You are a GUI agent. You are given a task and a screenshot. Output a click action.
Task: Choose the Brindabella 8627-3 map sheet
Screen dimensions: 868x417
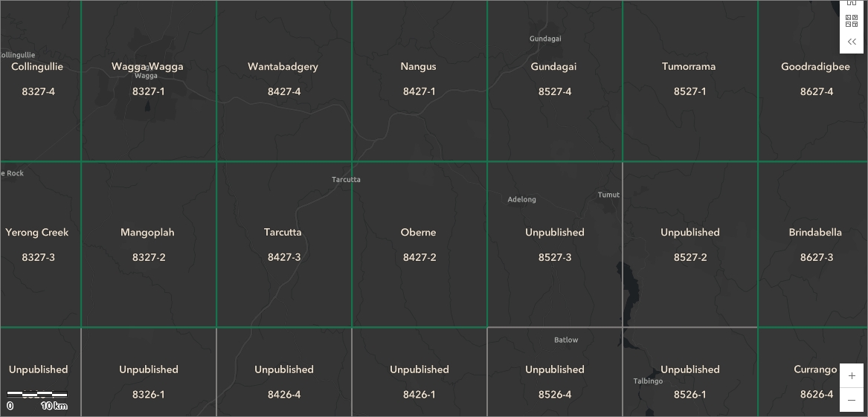tap(813, 245)
